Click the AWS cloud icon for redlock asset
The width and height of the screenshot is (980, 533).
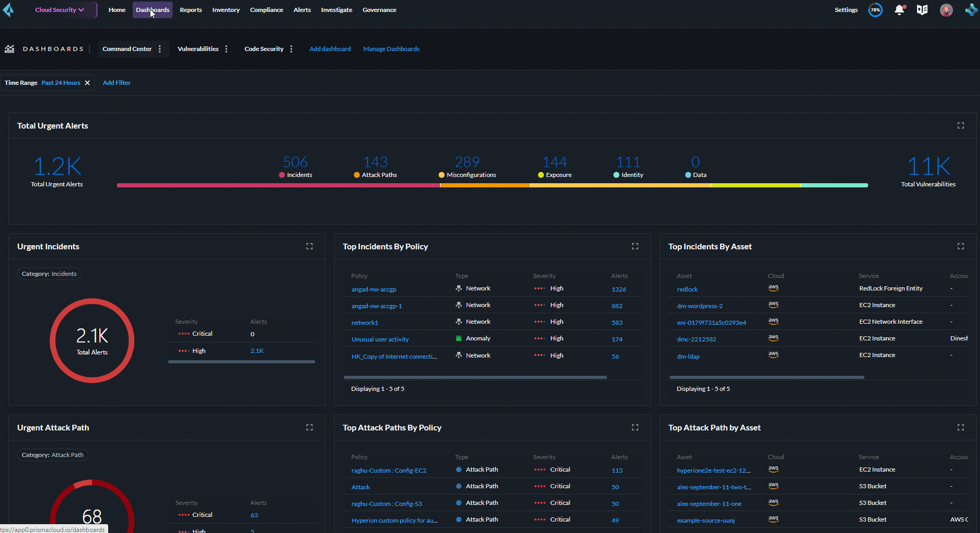(773, 288)
